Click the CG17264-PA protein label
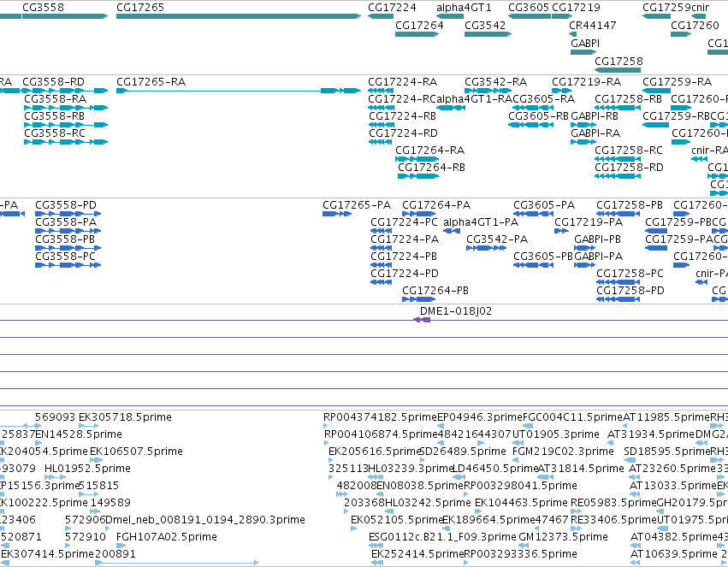Image resolution: width=728 pixels, height=567 pixels. click(436, 205)
